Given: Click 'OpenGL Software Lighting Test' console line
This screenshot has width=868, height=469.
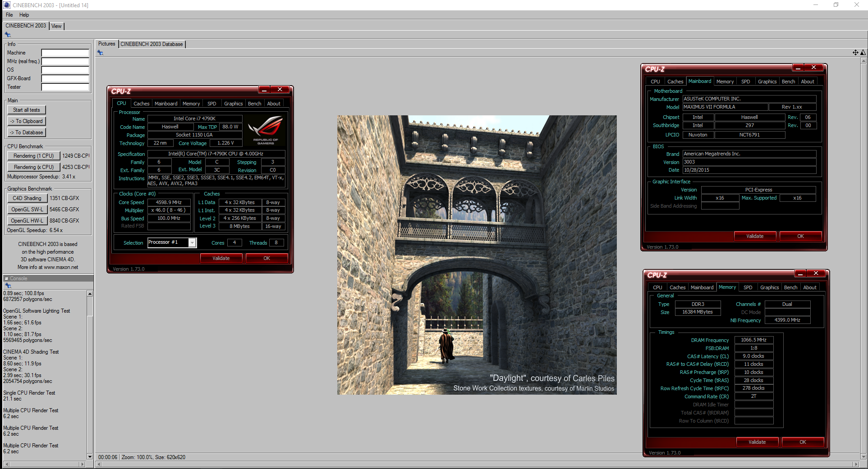Looking at the screenshot, I should click(37, 311).
